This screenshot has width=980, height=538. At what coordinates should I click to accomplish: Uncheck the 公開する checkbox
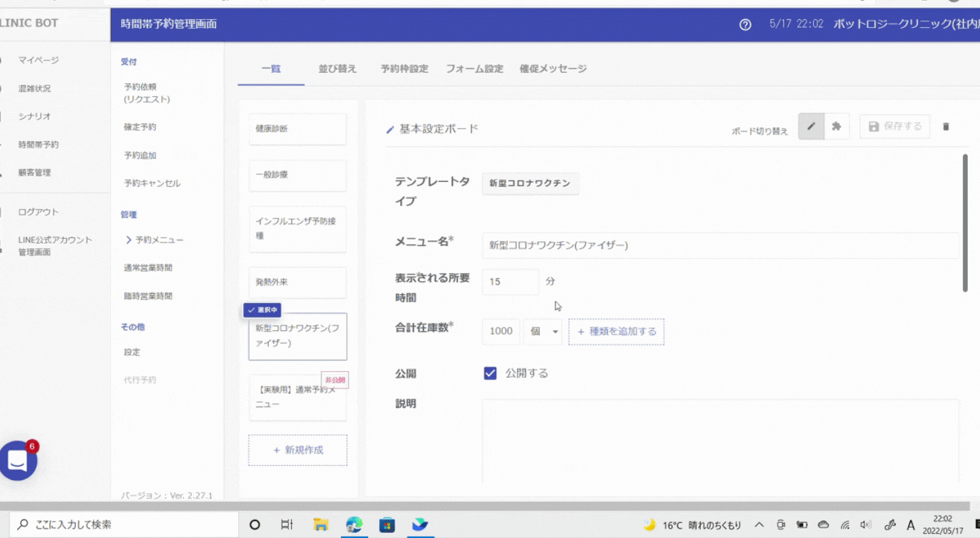490,373
